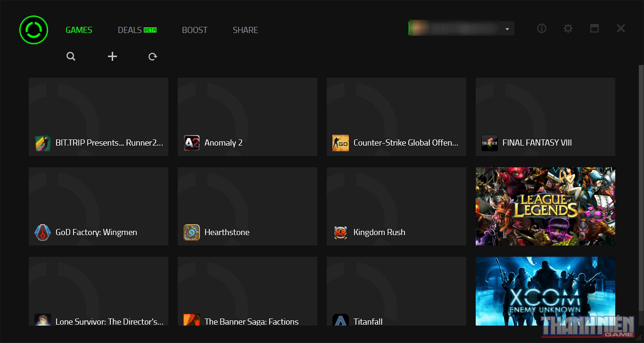The width and height of the screenshot is (644, 343).
Task: Close the Cortex window
Action: pyautogui.click(x=621, y=28)
